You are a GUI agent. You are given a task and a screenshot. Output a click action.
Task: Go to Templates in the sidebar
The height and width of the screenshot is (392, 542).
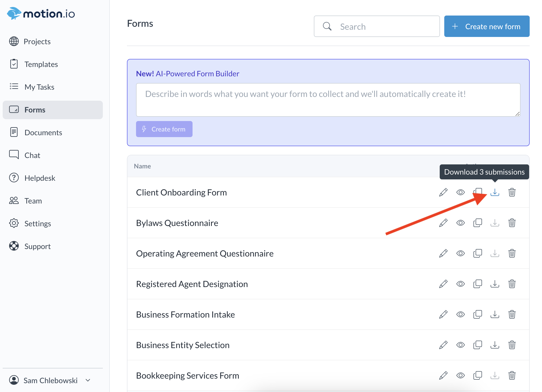41,64
